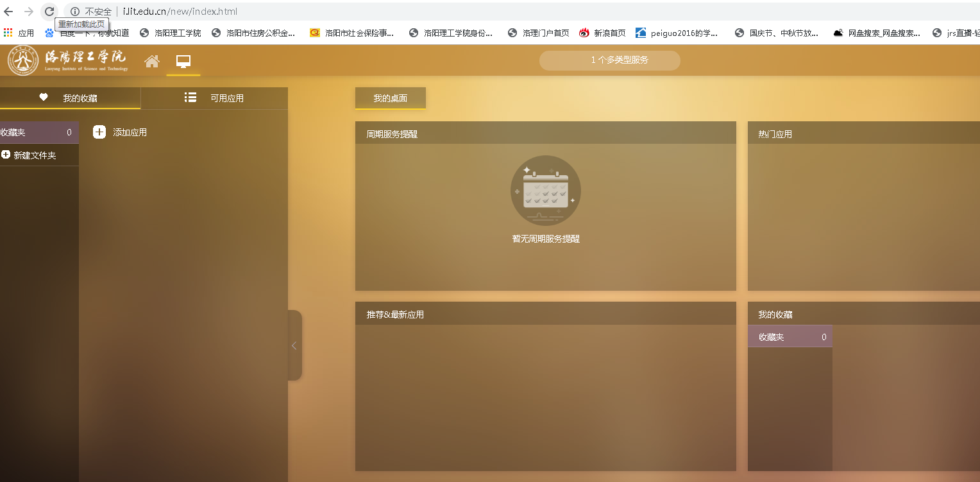Click the browser back arrow
This screenshot has width=980, height=482.
tap(9, 12)
